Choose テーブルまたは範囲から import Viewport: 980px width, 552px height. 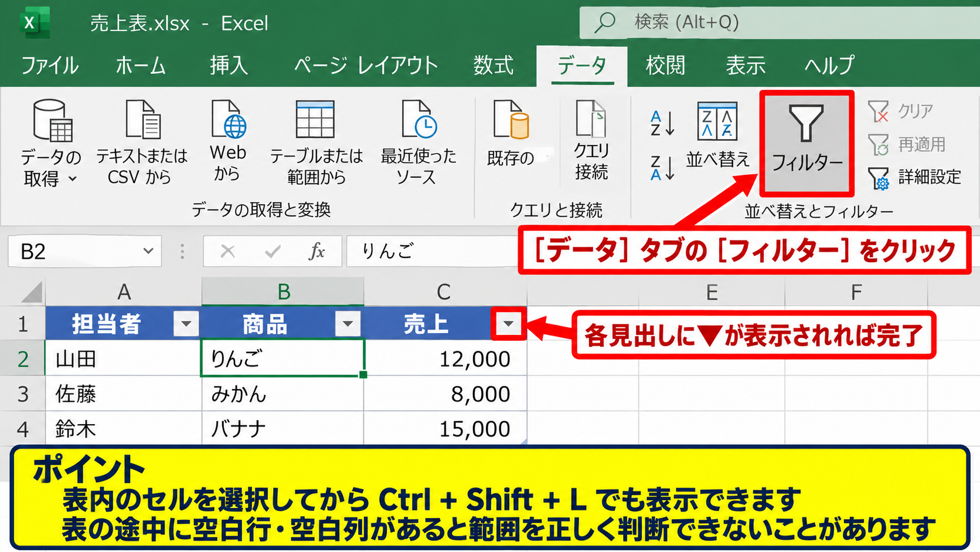(x=316, y=143)
